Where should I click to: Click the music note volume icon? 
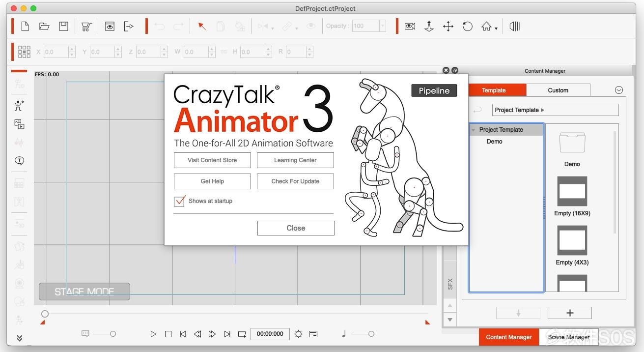point(343,334)
